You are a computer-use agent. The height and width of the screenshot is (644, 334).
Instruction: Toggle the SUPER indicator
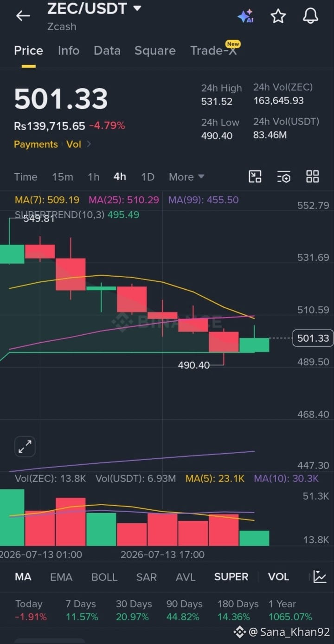(231, 577)
